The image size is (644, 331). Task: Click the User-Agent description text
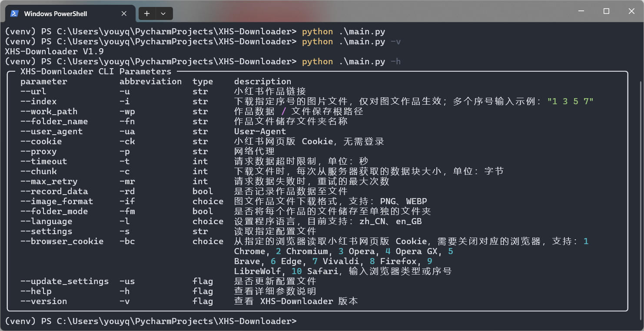point(260,132)
